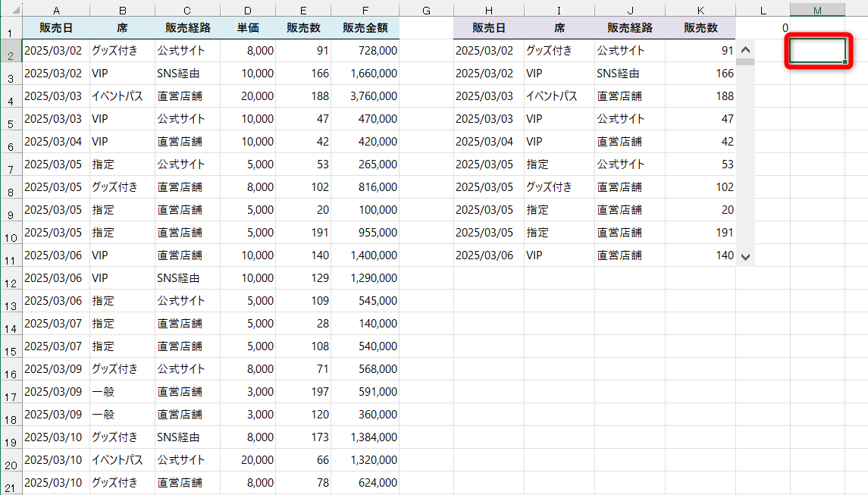The height and width of the screenshot is (495, 868).
Task: Click quantity 197 in column E
Action: point(303,391)
